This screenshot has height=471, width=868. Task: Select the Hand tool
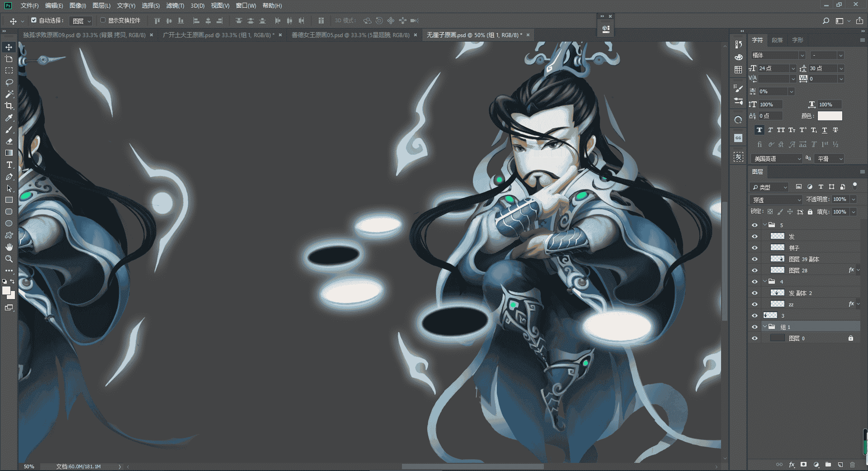[9, 247]
